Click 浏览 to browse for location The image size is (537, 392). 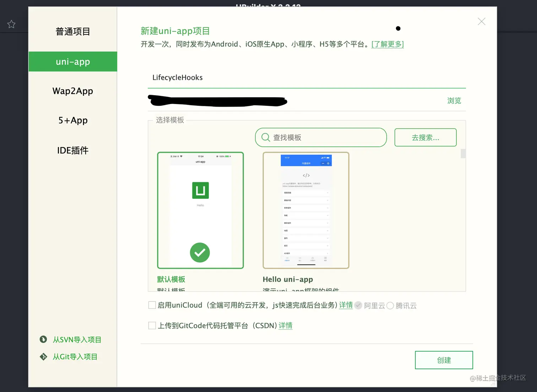click(x=454, y=101)
